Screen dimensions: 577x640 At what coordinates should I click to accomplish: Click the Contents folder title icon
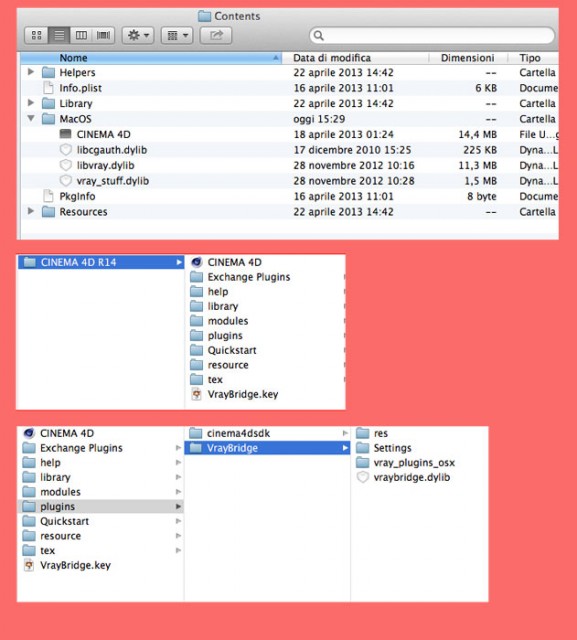[204, 16]
